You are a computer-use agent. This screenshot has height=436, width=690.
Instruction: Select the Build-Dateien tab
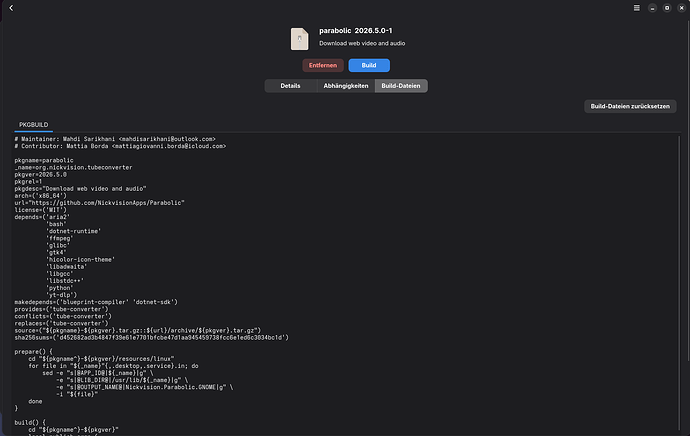click(401, 86)
